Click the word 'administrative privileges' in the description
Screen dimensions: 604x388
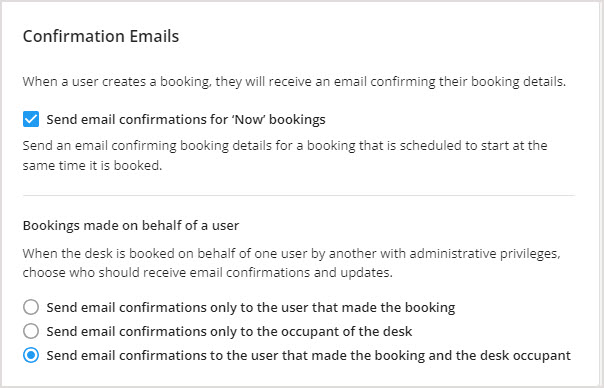coord(485,254)
